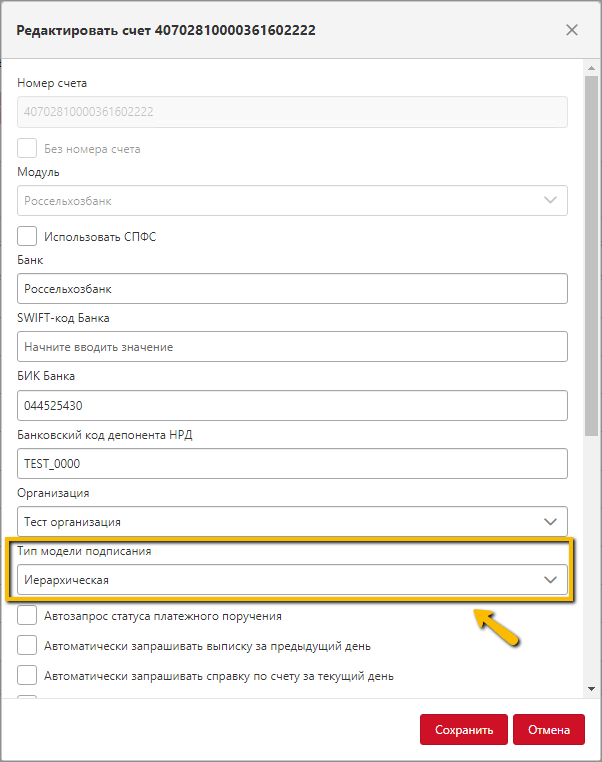
Task: Close the account edit dialog with X
Action: [572, 30]
